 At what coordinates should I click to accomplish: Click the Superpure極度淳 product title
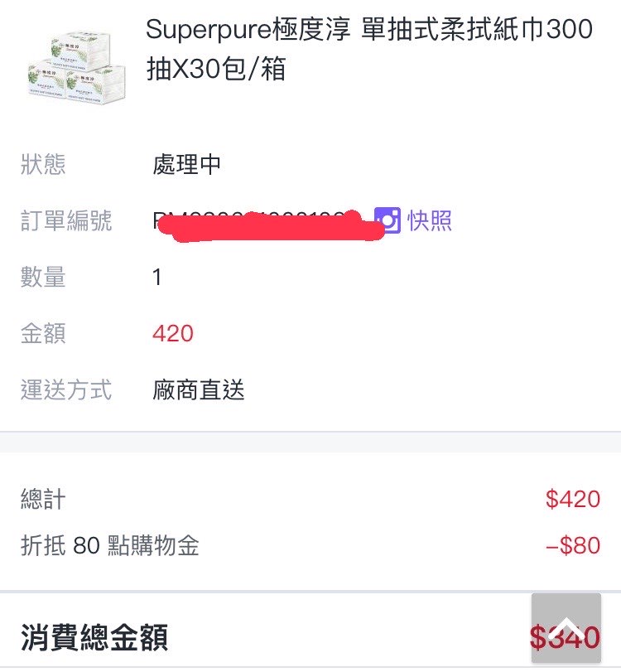(x=369, y=49)
